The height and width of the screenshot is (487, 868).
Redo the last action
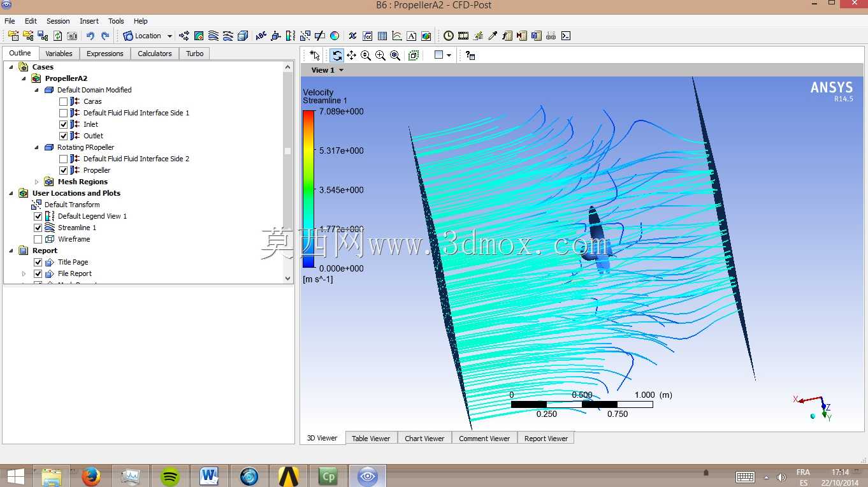point(105,36)
